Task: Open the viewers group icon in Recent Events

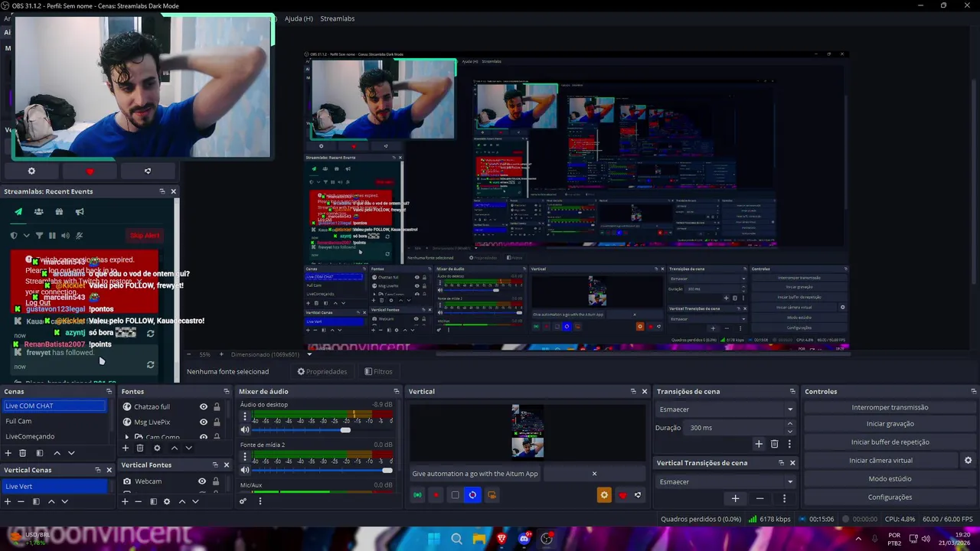Action: [38, 212]
